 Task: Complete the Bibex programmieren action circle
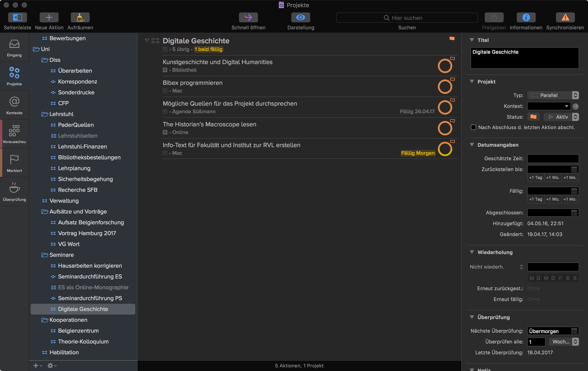click(x=445, y=86)
